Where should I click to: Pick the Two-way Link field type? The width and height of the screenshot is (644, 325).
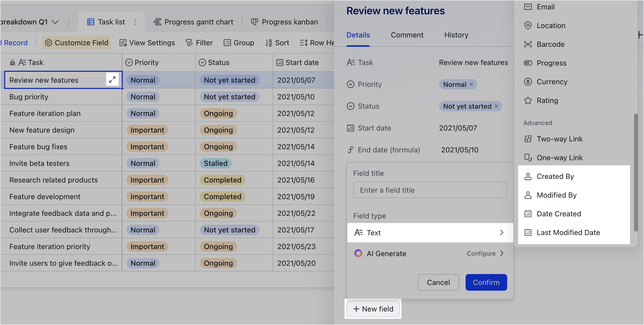coord(559,139)
